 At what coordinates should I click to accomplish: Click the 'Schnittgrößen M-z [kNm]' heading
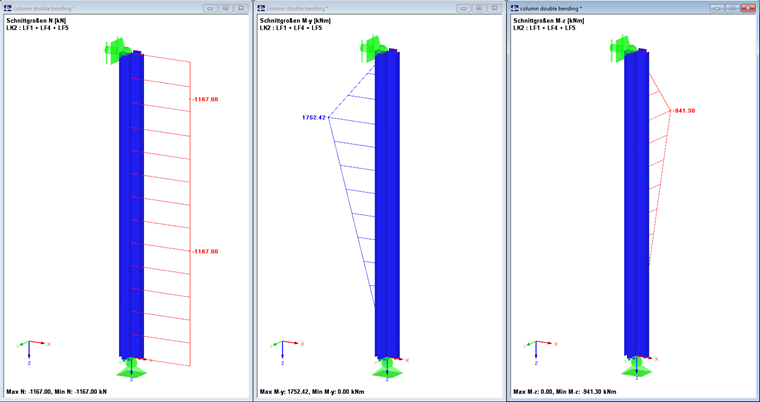point(549,21)
